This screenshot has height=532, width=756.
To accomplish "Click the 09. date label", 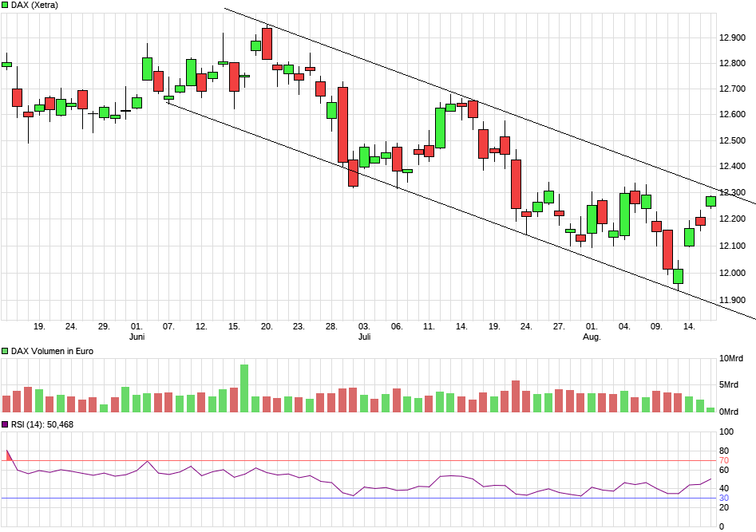I will click(x=656, y=326).
